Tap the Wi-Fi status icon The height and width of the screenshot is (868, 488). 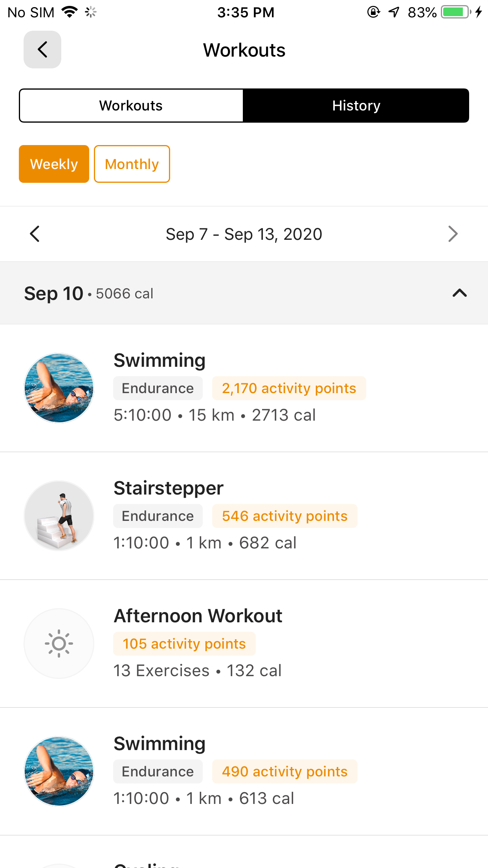coord(70,12)
